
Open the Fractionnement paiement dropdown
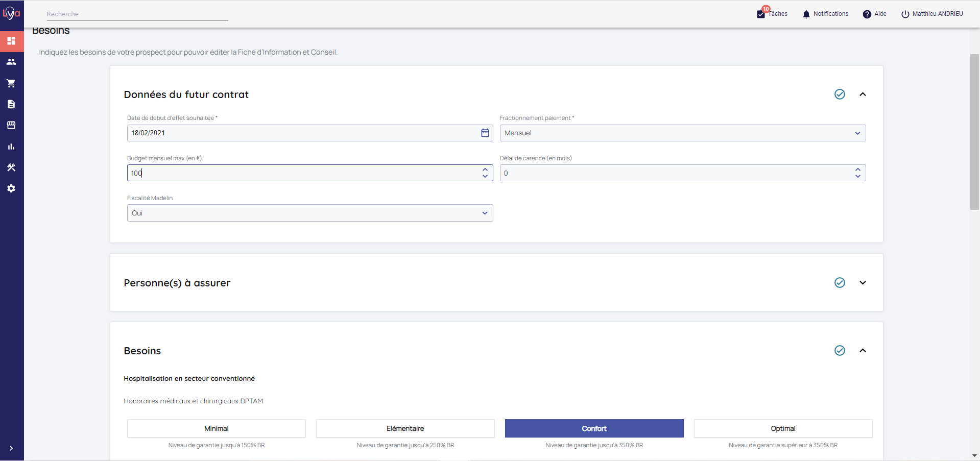(682, 133)
